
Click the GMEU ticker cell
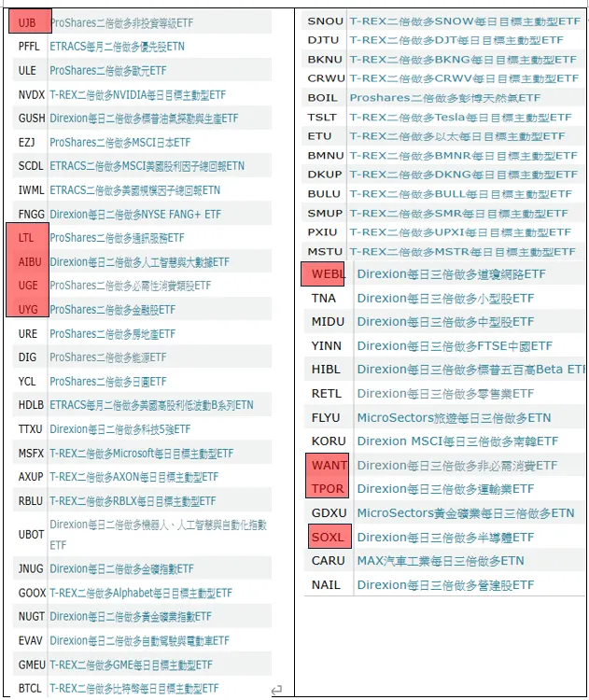pos(32,665)
